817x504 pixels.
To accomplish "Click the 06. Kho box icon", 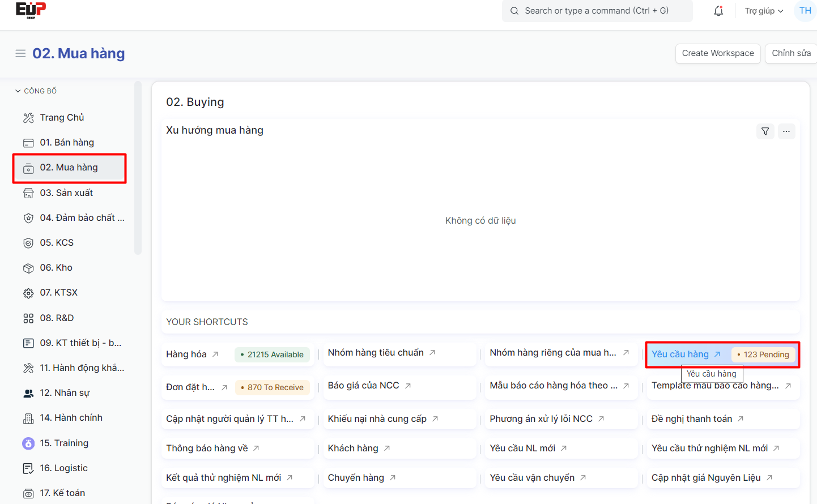I will [28, 268].
